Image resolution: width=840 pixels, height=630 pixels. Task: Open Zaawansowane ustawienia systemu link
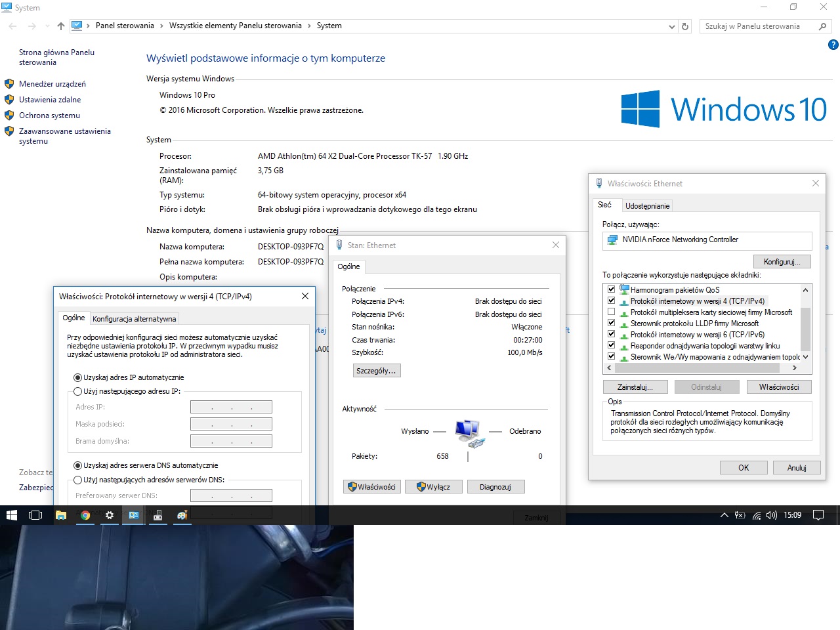65,136
